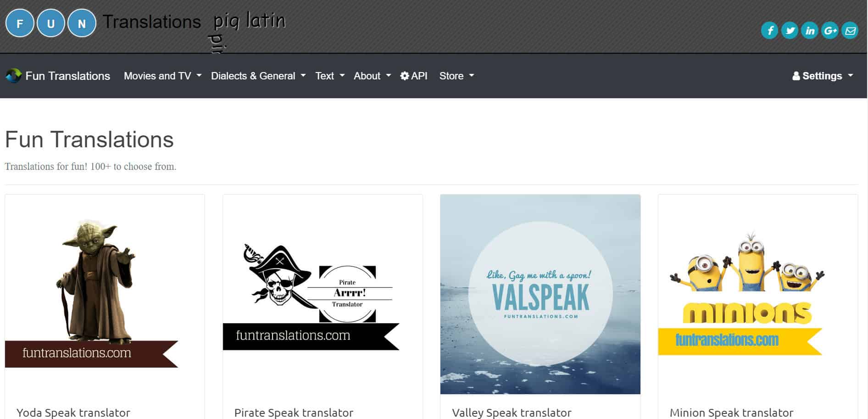Open the Store menu

click(x=456, y=76)
